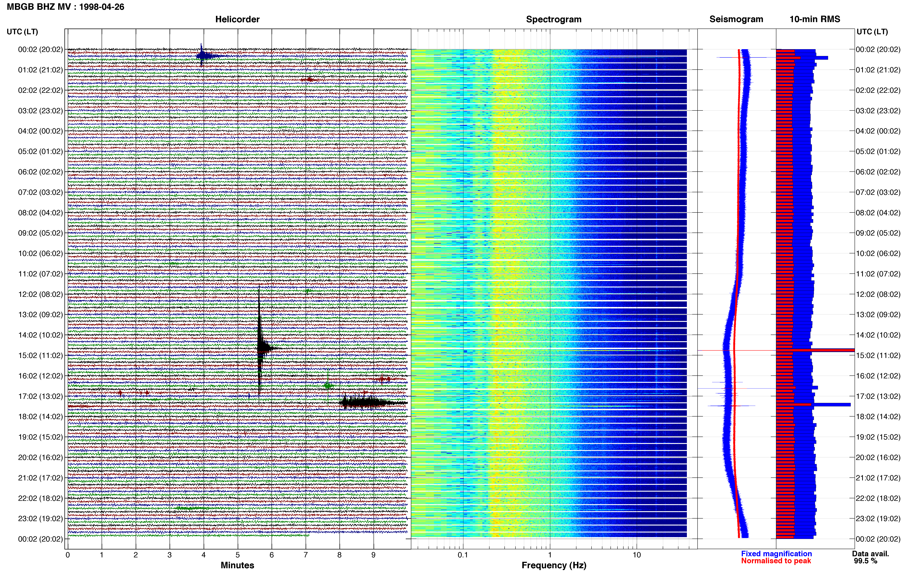Click the Fixed magnification legend entry

tap(776, 554)
